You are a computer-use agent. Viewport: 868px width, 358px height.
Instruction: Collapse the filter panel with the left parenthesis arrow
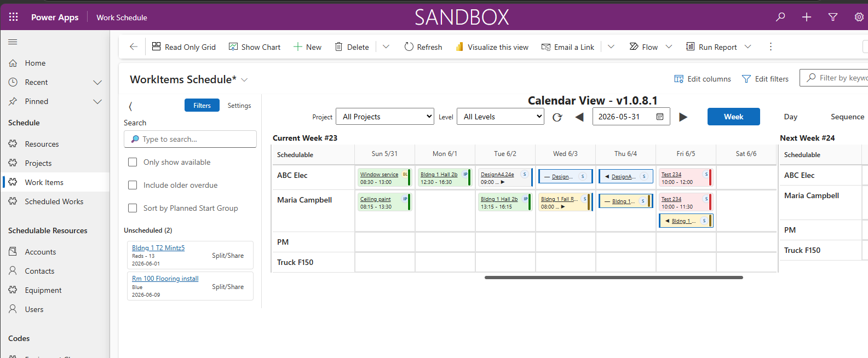click(130, 106)
